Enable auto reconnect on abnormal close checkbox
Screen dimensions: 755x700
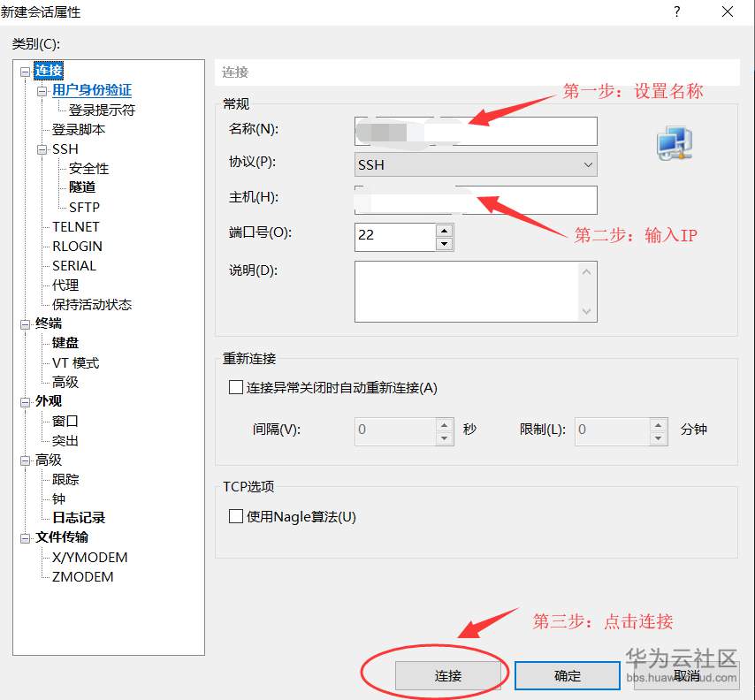click(235, 387)
